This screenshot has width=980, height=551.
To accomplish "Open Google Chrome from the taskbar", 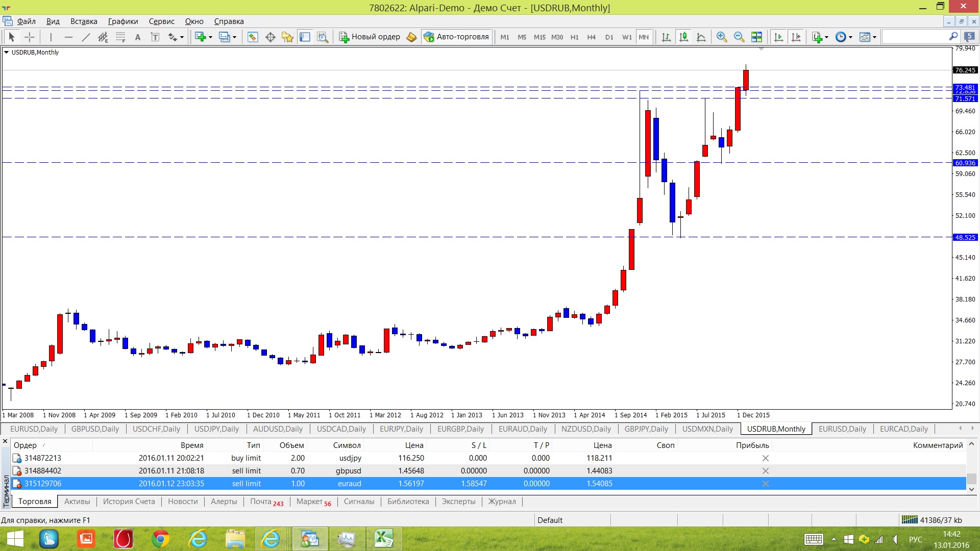I will pos(160,539).
